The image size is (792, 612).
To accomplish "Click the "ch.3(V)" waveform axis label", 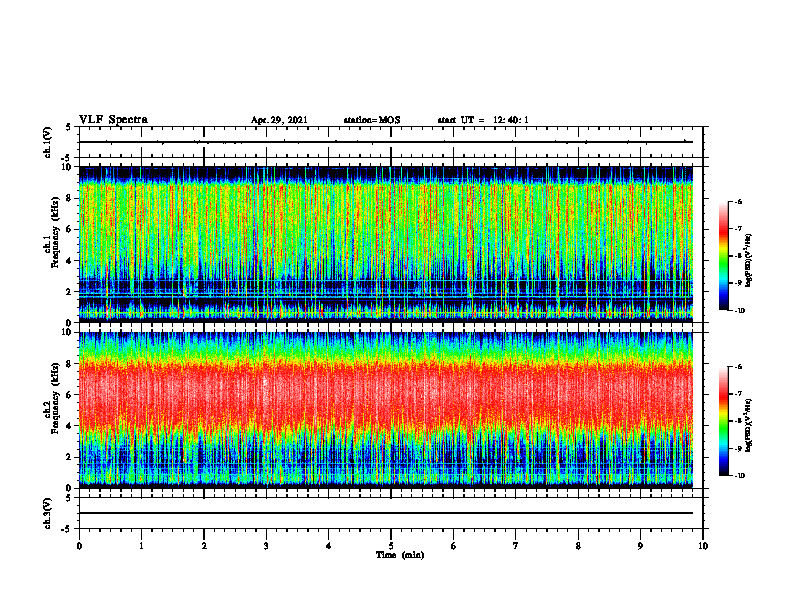I will pos(48,513).
